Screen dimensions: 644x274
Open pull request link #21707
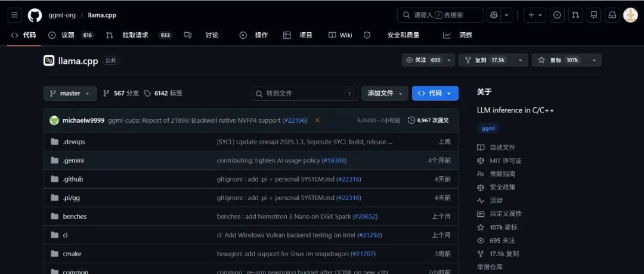[x=363, y=254]
